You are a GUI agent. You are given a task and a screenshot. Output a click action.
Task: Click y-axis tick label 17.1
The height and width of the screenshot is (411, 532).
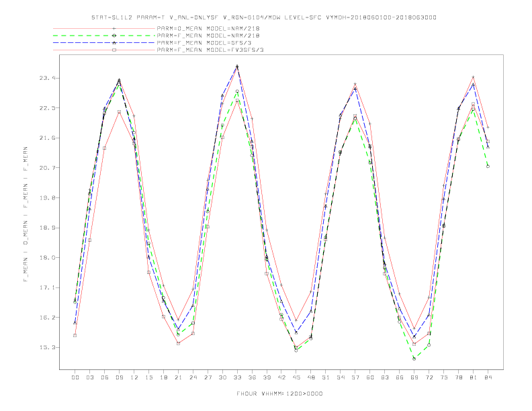click(x=47, y=287)
